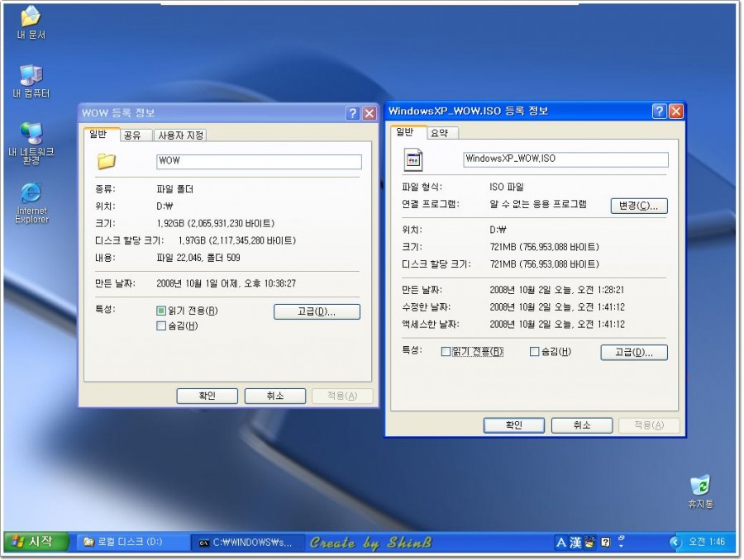The height and width of the screenshot is (560, 744).
Task: Click the contents text 파일 22,046, 폴더 509
Action: (x=198, y=258)
